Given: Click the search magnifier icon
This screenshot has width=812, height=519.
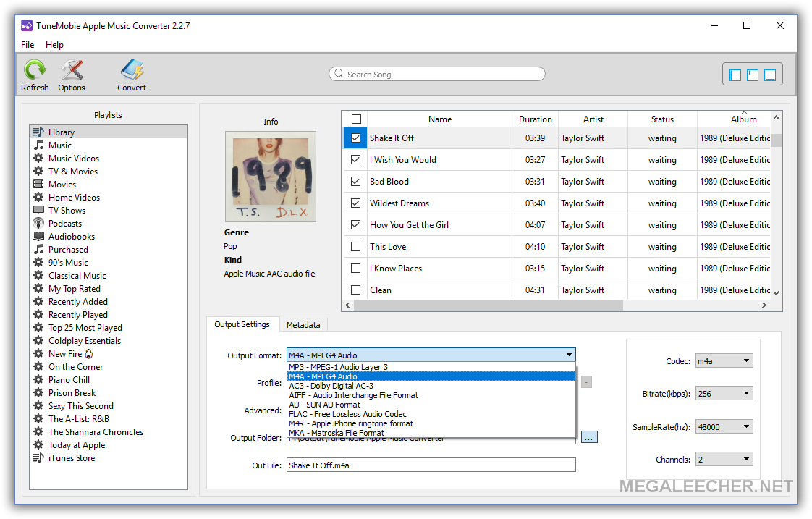Looking at the screenshot, I should point(339,74).
